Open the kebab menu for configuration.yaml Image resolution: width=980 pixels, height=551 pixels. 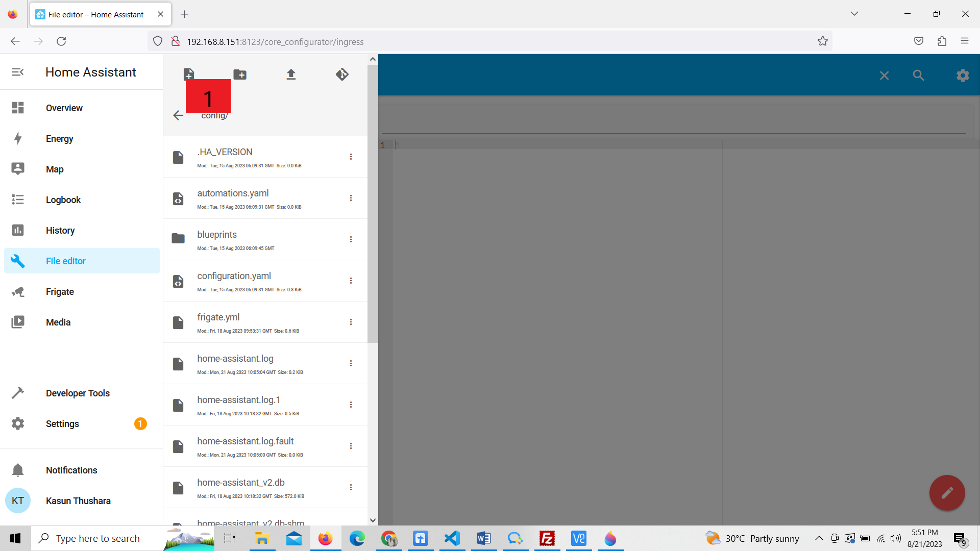click(x=351, y=281)
